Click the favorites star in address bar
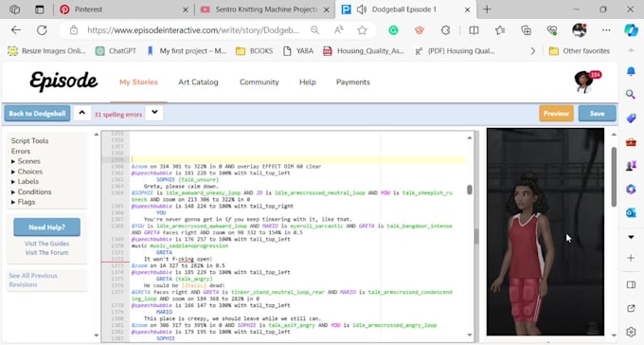Viewport: 644px width, 345px height. pos(362,30)
